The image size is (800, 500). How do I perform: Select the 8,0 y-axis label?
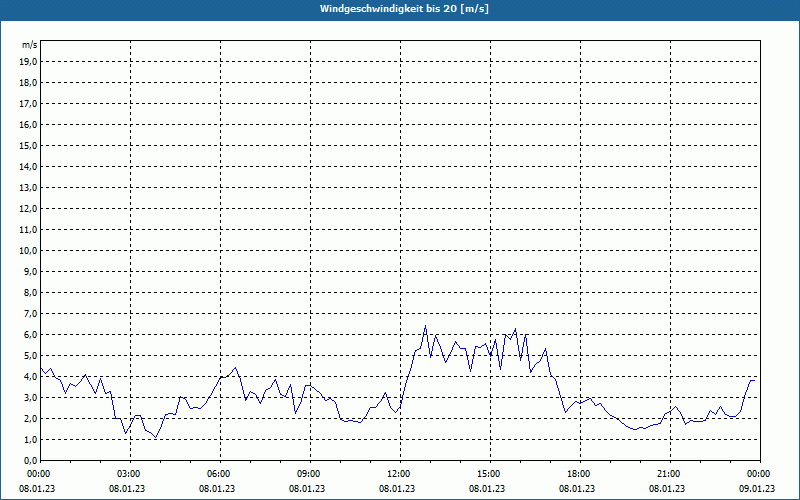coord(32,293)
